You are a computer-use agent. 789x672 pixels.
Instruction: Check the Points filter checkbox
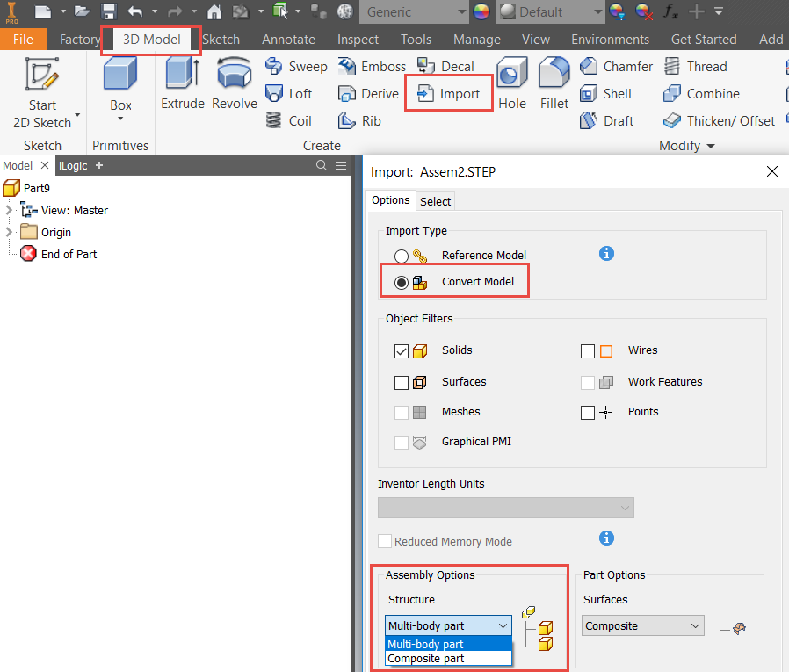pyautogui.click(x=587, y=413)
